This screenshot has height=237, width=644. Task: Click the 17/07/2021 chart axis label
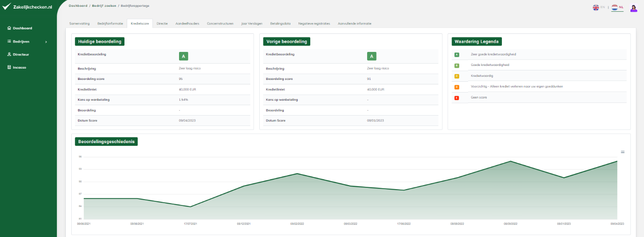[190, 223]
